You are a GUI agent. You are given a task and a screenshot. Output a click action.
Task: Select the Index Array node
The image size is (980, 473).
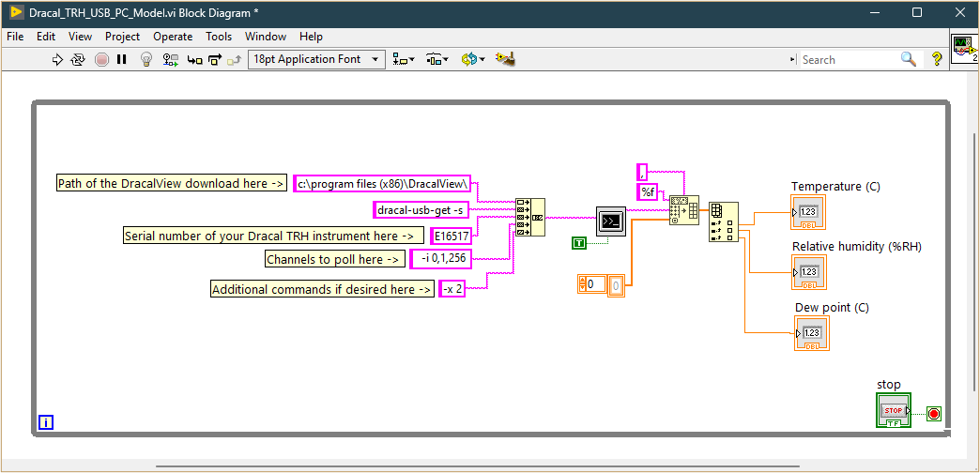click(x=723, y=221)
